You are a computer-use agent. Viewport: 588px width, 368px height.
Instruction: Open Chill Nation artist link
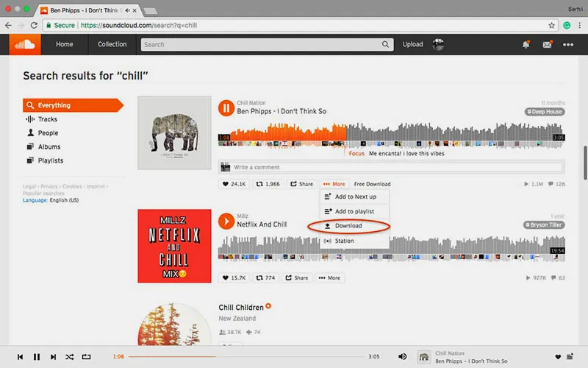[251, 103]
